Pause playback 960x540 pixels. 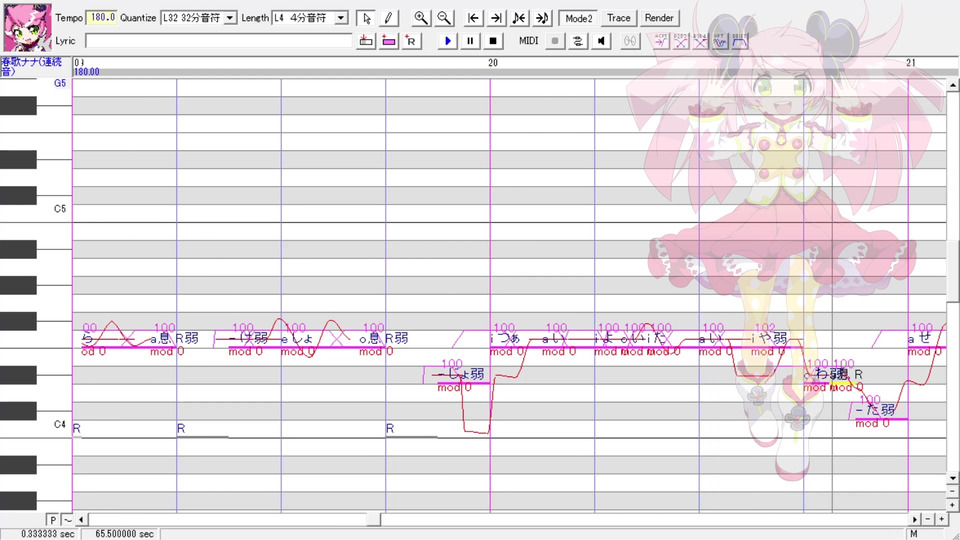[470, 41]
